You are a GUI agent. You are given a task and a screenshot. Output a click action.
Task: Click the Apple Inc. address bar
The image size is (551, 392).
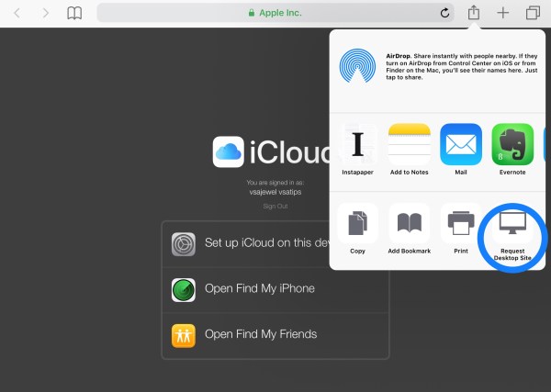click(275, 13)
